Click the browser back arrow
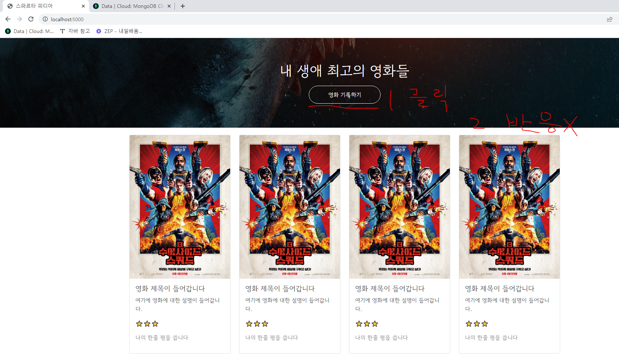 click(8, 19)
